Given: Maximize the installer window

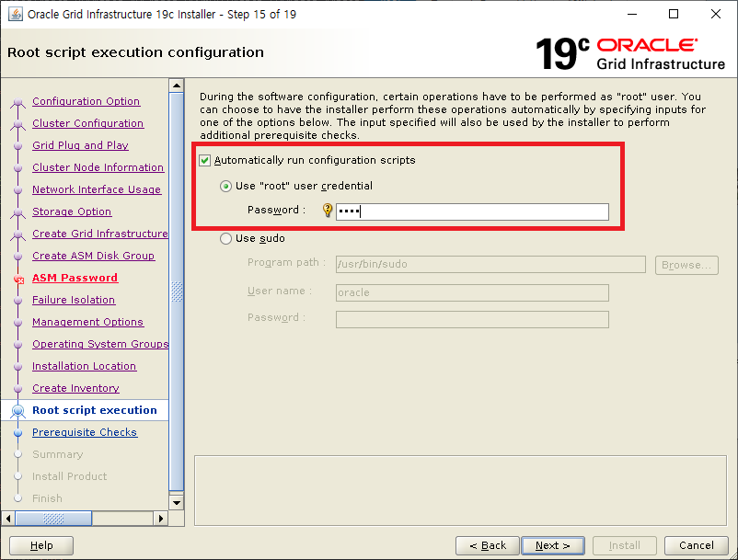Looking at the screenshot, I should (x=674, y=14).
